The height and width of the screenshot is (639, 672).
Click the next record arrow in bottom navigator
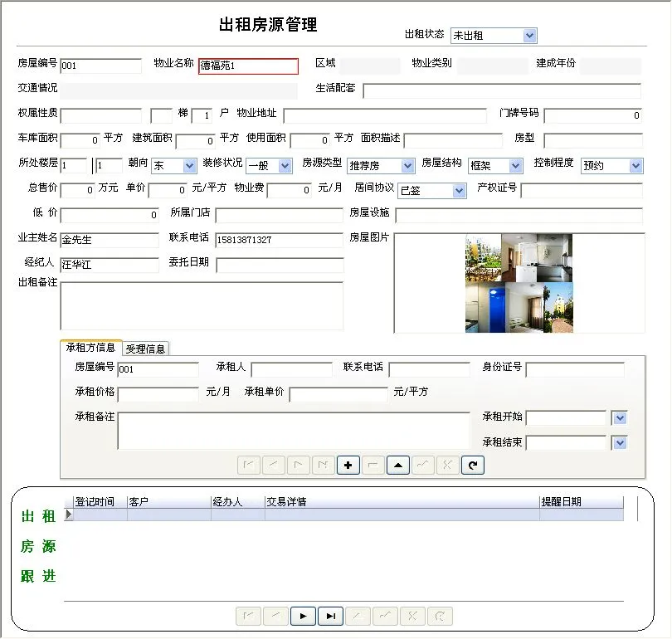304,616
